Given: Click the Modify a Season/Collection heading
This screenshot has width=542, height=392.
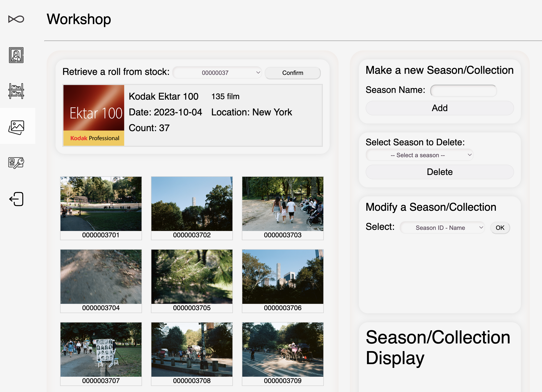Looking at the screenshot, I should (x=431, y=207).
